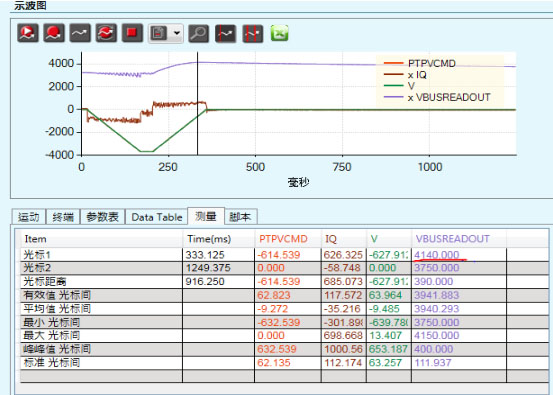
Task: Stop recording with the red square
Action: coord(132,33)
